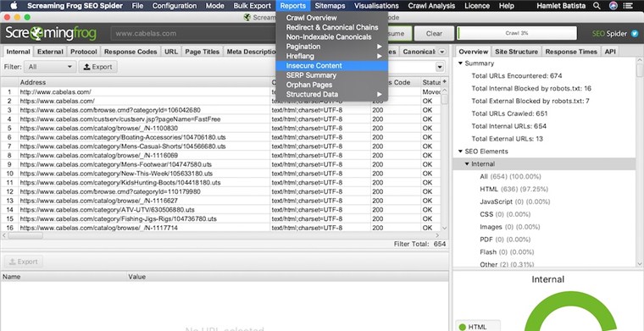Open the Sitemaps menu
Viewport: 644px width, 331px height.
(x=330, y=6)
